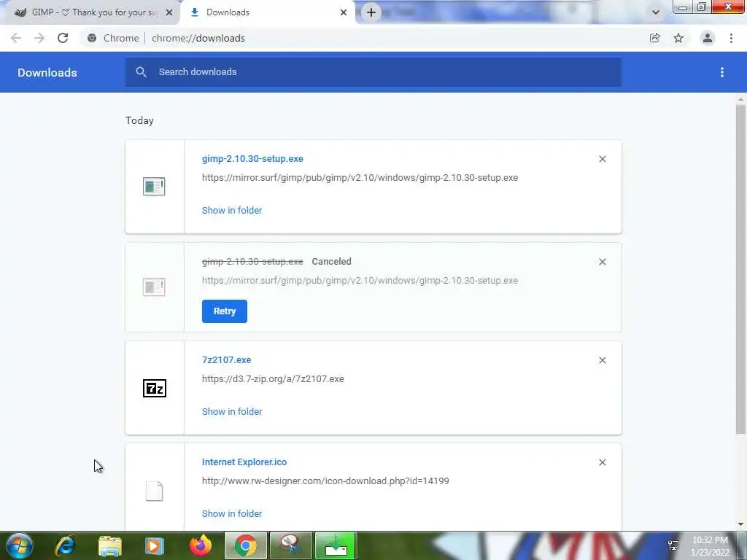Show 7z2107.exe in folder
The height and width of the screenshot is (560, 747).
pyautogui.click(x=232, y=412)
